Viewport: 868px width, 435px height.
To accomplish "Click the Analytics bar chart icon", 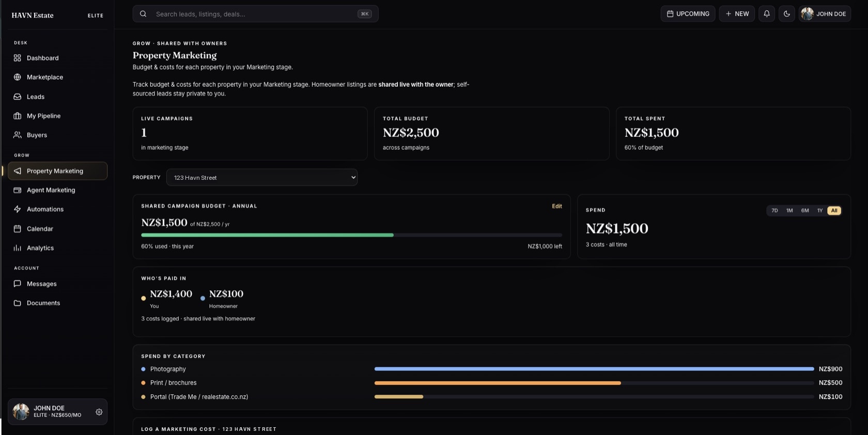I will tap(18, 248).
